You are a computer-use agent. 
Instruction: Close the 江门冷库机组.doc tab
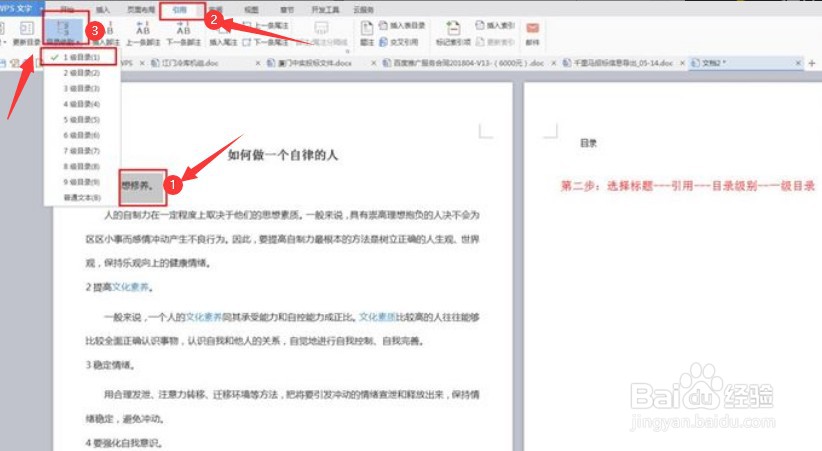coord(258,63)
